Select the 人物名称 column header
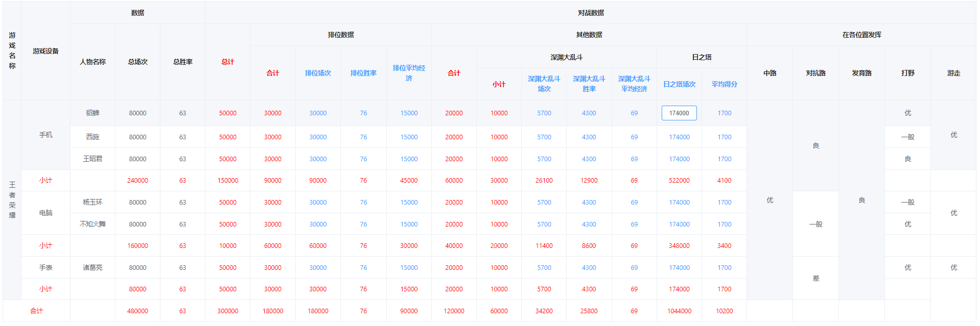This screenshot has width=980, height=326. 92,62
